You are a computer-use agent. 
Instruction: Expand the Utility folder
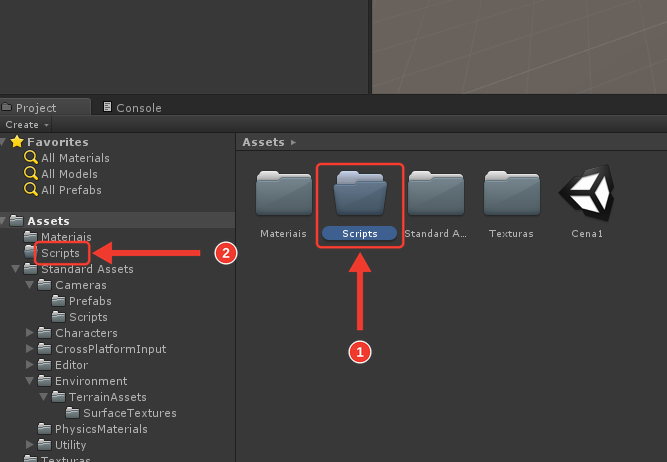29,445
